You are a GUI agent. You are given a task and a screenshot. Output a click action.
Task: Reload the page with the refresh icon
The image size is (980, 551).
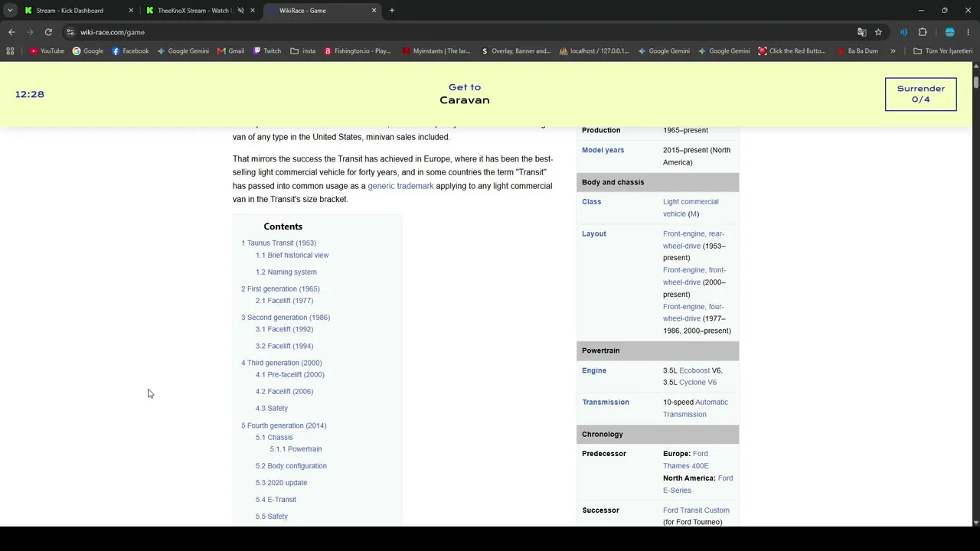[48, 32]
